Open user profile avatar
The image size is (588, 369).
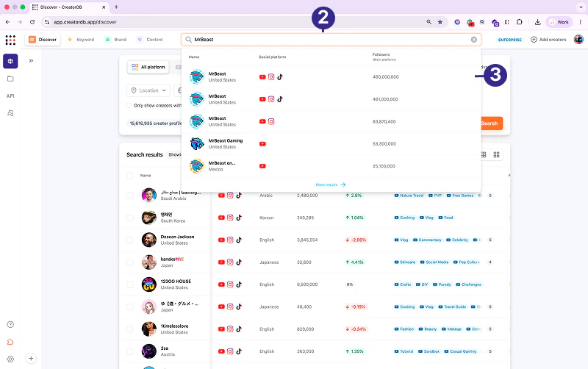(x=578, y=40)
